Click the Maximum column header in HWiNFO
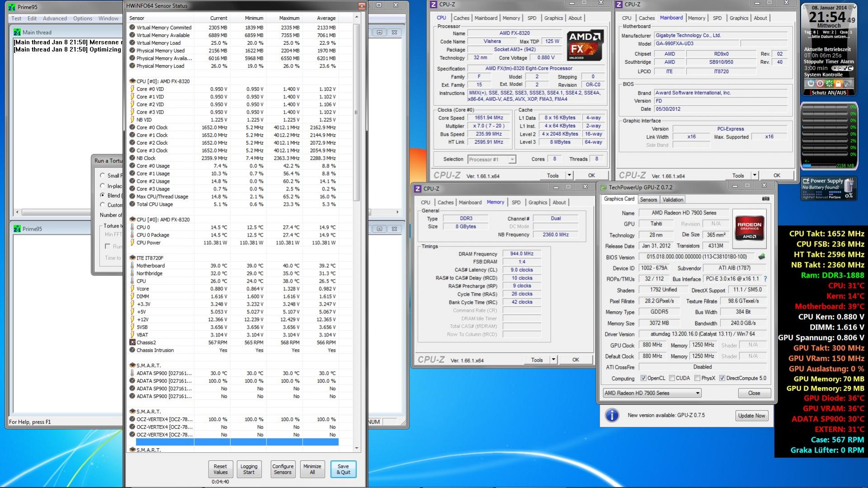The width and height of the screenshot is (868, 488). click(x=284, y=18)
